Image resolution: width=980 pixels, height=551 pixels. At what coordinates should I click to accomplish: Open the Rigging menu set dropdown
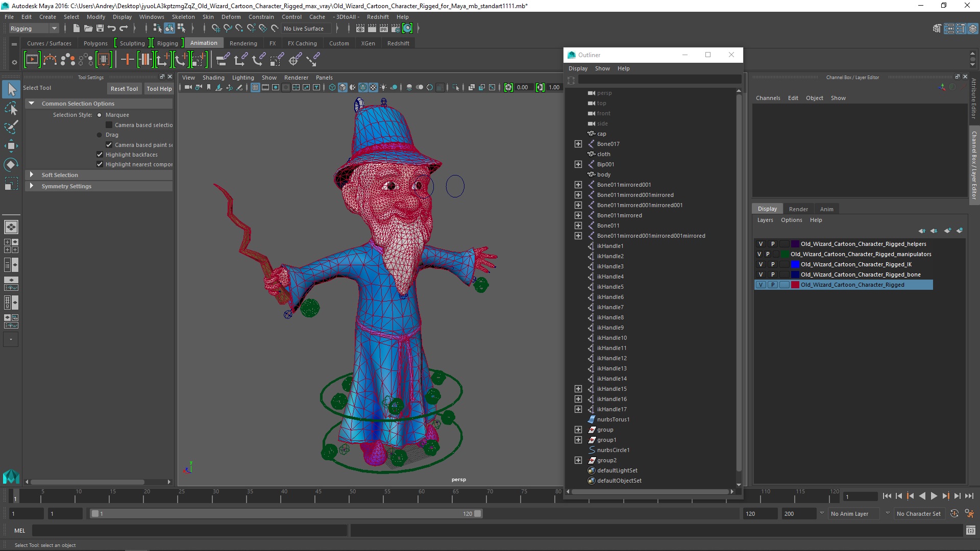(33, 29)
